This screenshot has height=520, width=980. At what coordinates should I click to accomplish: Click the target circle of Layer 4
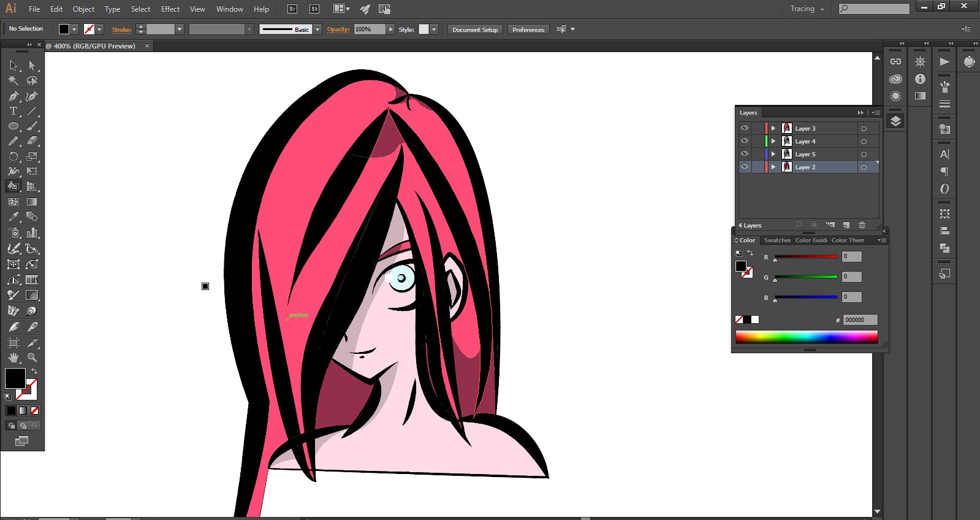coord(864,141)
